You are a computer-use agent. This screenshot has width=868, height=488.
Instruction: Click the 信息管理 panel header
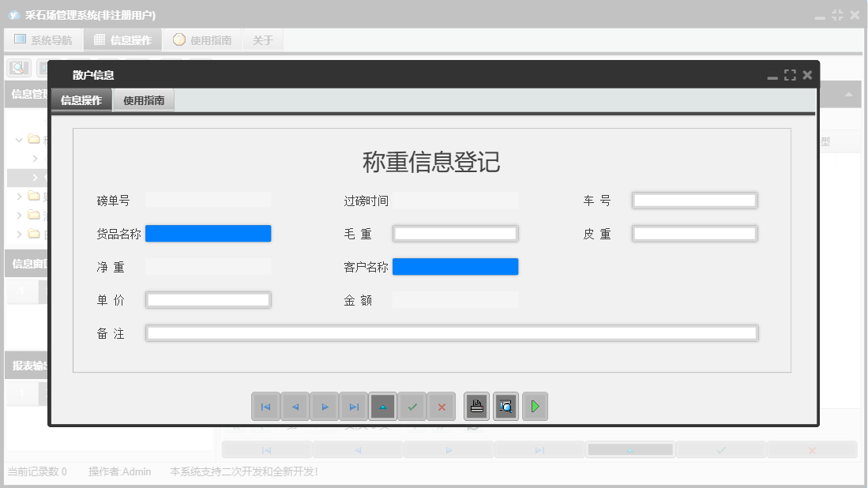click(x=24, y=95)
